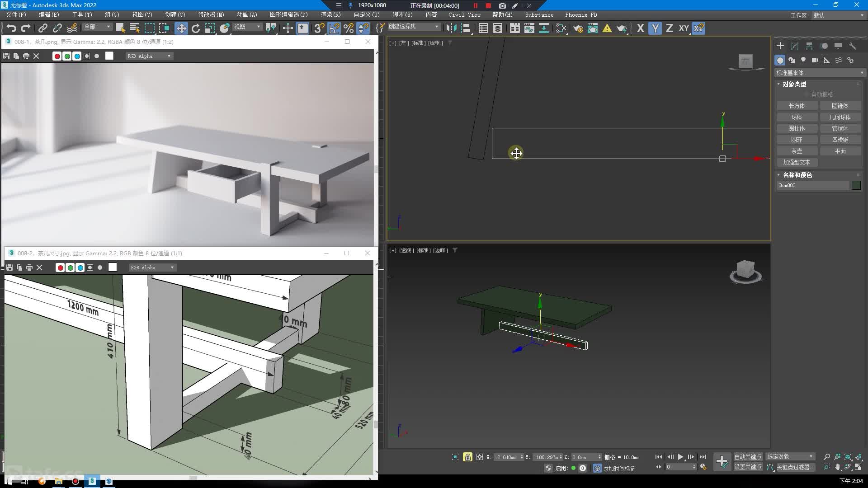Image resolution: width=868 pixels, height=488 pixels.
Task: Restrict transform to Y axis
Action: click(x=655, y=28)
